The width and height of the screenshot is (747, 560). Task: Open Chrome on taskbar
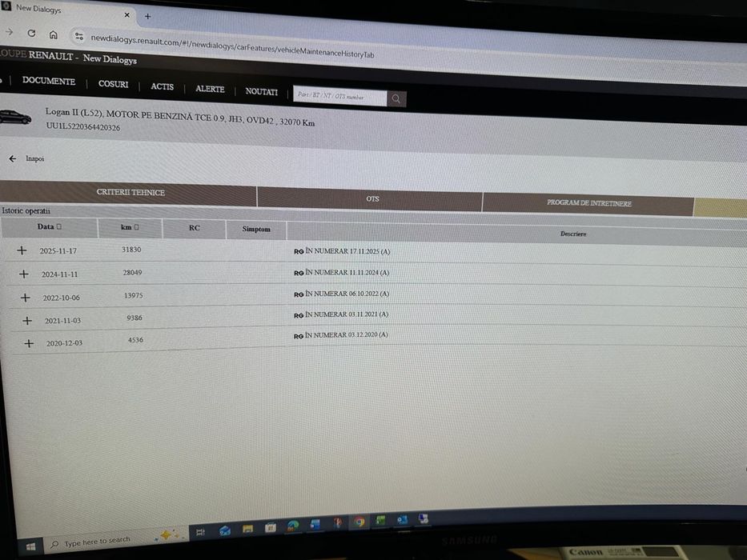tap(359, 522)
